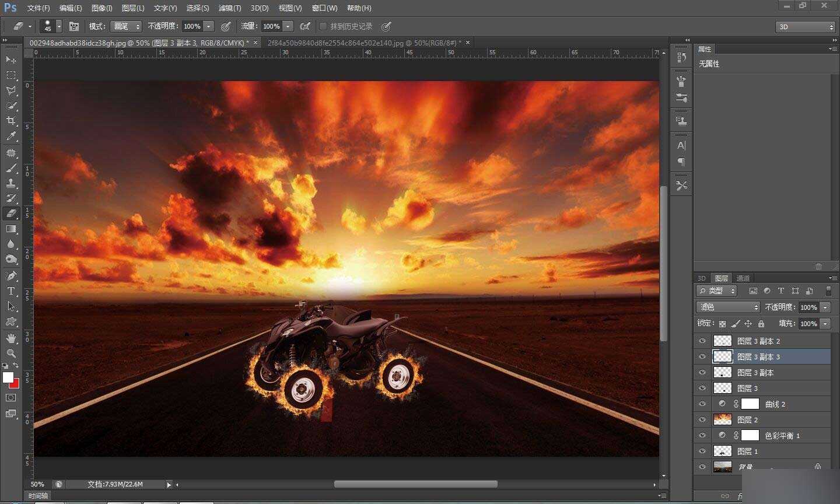Viewport: 840px width, 504px height.
Task: Filter layers by shape layer kind
Action: [795, 290]
